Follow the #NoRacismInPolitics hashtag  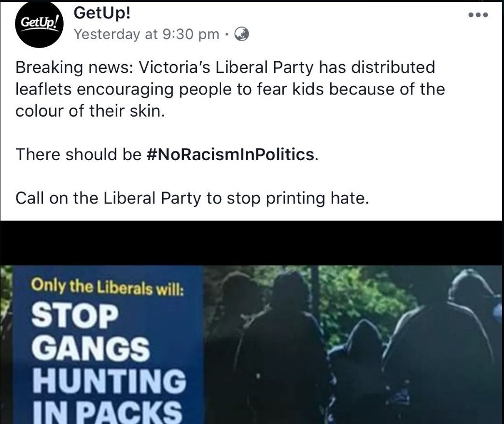(230, 154)
